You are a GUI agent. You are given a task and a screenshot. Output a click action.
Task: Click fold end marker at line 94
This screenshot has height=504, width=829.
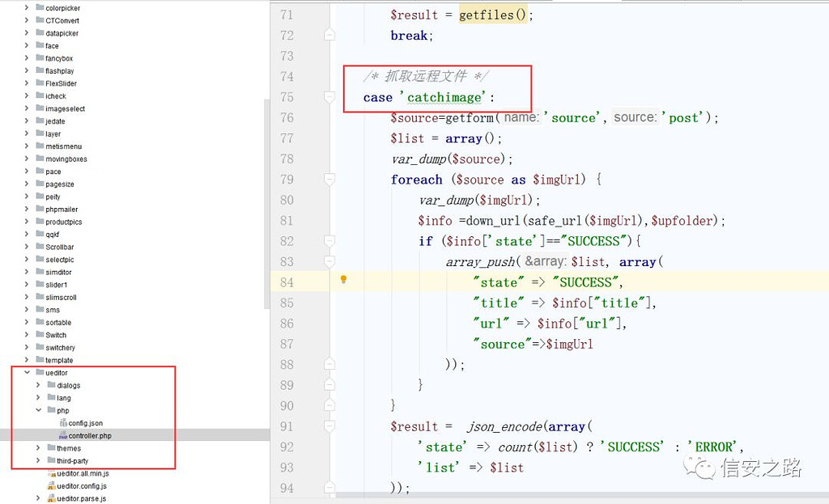[x=329, y=488]
